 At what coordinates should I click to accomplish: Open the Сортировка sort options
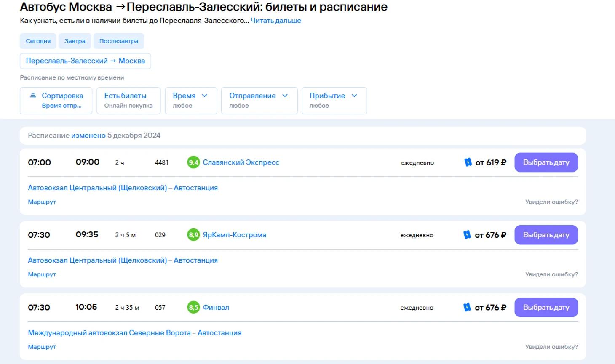(x=56, y=101)
